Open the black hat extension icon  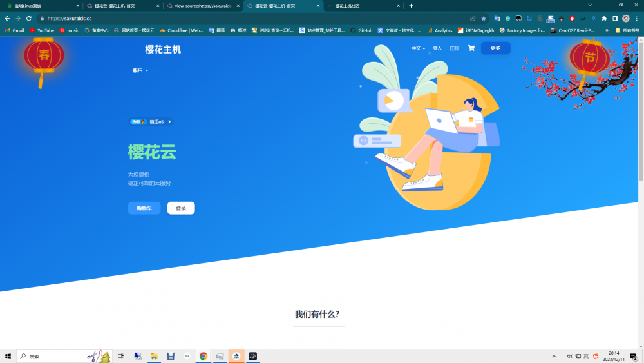[583, 19]
